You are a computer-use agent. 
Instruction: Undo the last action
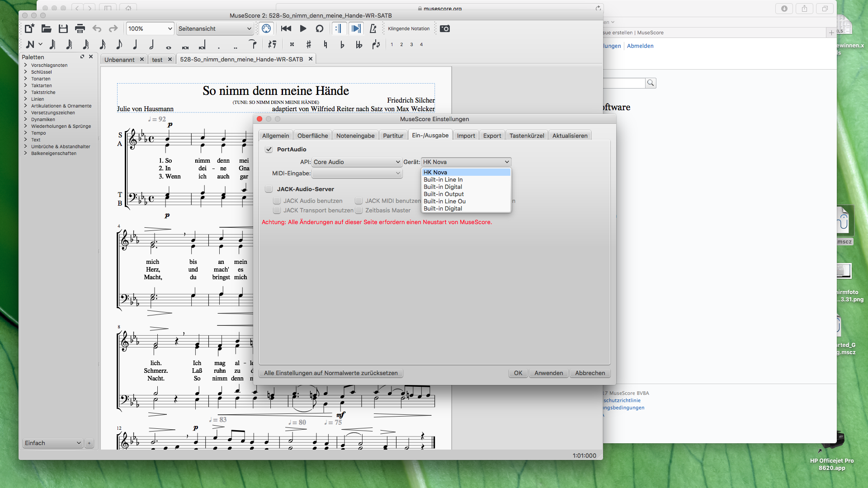97,28
